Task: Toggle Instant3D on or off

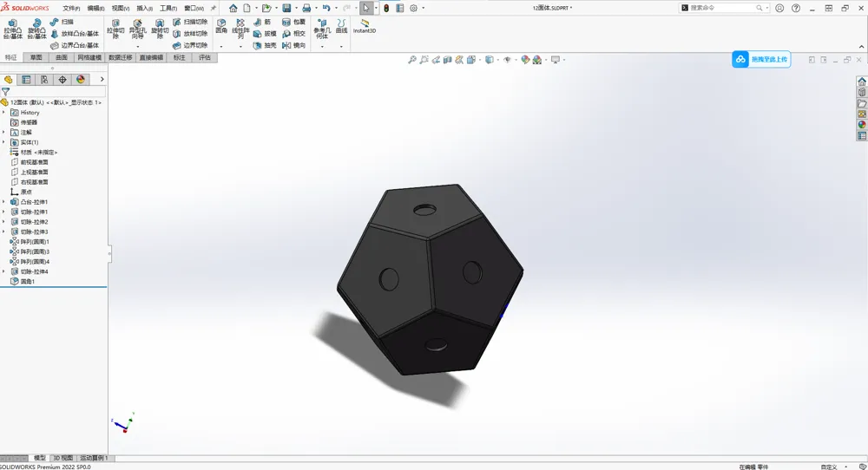Action: (365, 26)
